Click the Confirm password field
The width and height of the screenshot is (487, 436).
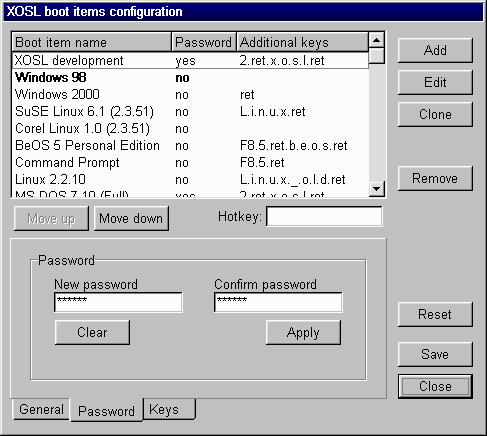click(278, 302)
